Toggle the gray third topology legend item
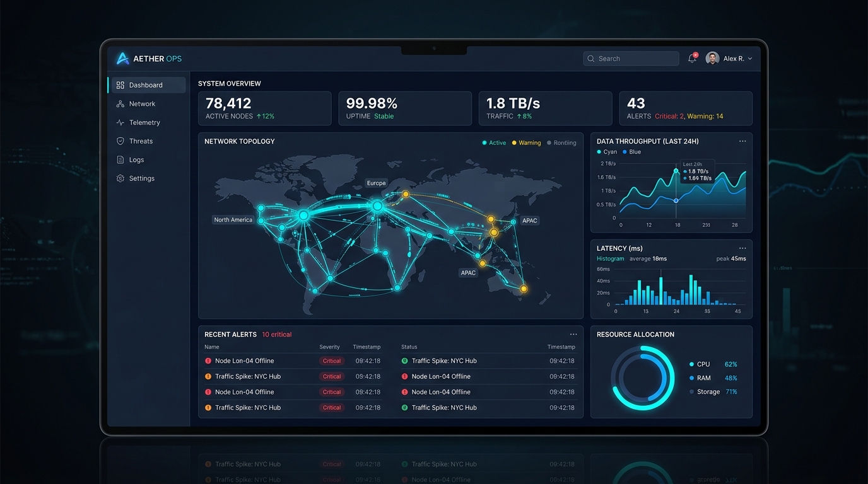The width and height of the screenshot is (868, 484). point(561,143)
